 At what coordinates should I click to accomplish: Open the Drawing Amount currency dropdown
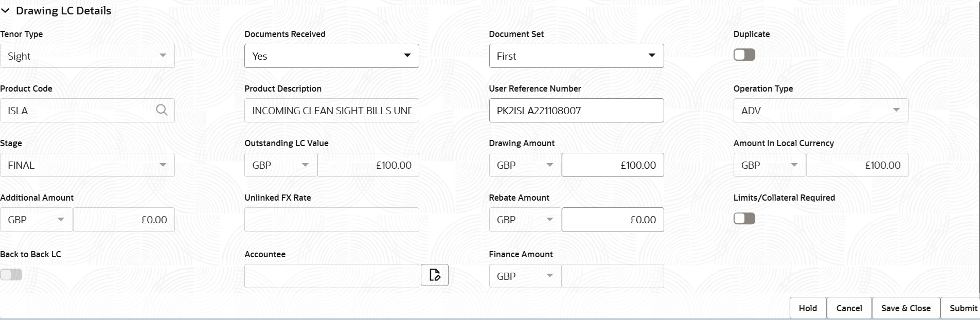(525, 165)
